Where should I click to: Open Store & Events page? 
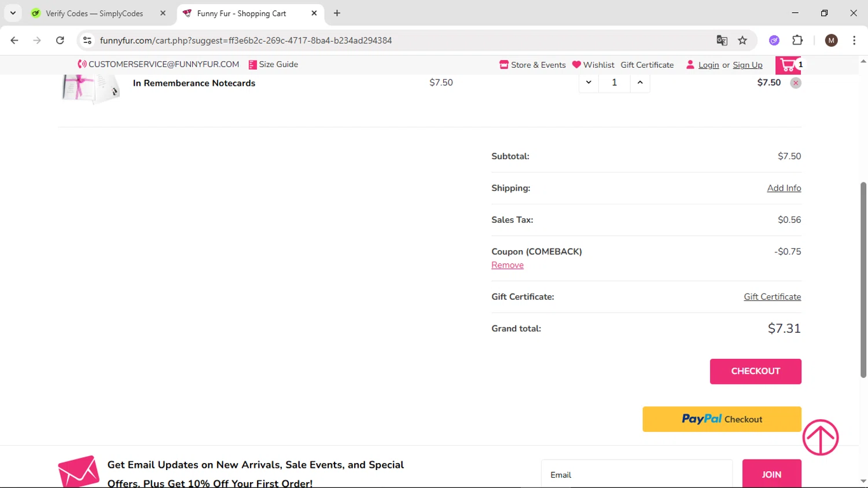tap(532, 65)
